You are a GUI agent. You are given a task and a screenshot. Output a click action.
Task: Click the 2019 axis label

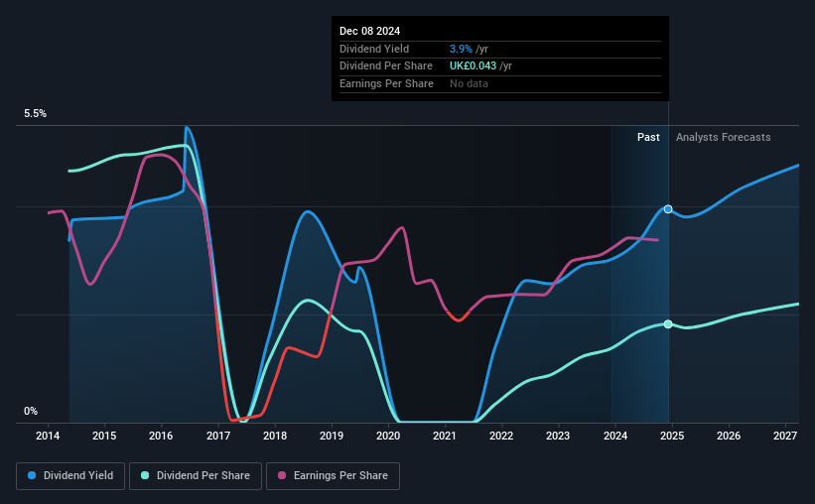332,436
